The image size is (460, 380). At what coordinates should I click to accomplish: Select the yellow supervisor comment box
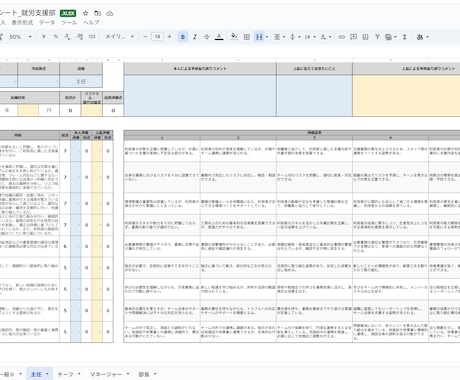[406, 96]
